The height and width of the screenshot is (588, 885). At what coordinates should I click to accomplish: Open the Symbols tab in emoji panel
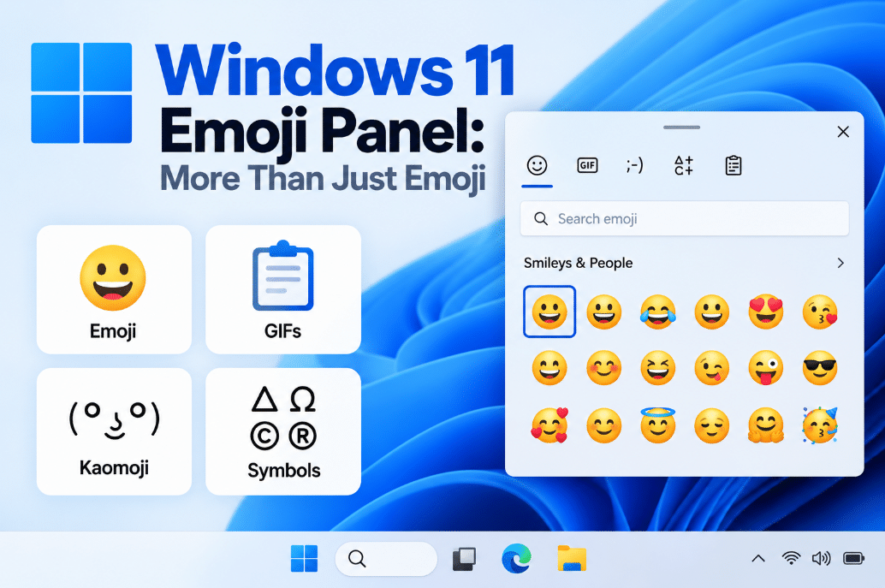click(684, 165)
